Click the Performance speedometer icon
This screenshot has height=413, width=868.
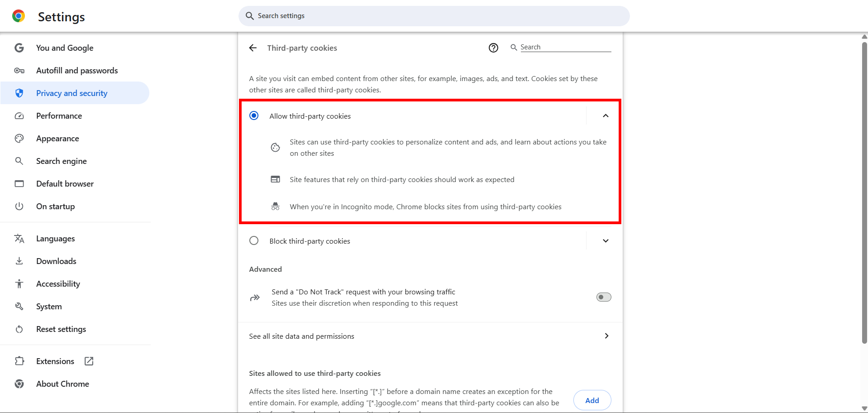tap(19, 116)
